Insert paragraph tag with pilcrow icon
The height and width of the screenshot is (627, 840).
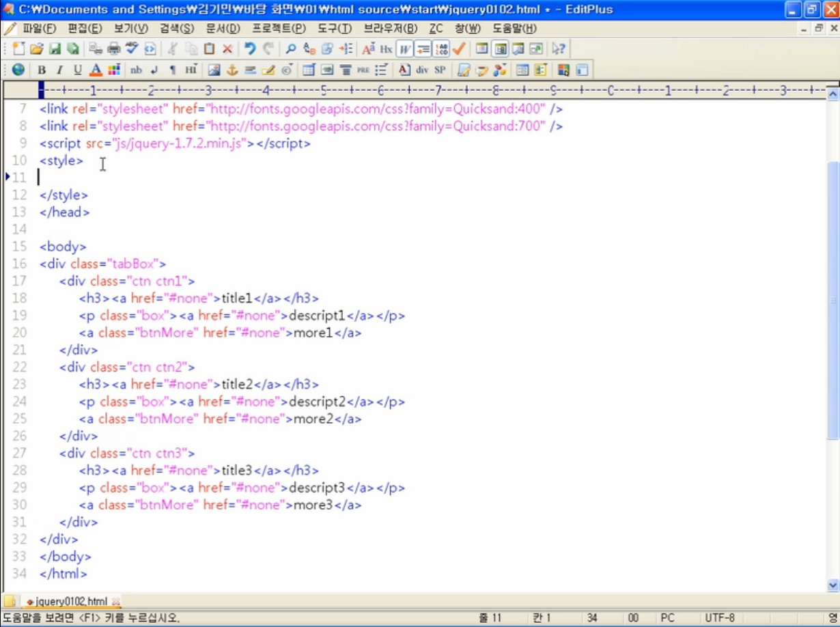click(172, 70)
